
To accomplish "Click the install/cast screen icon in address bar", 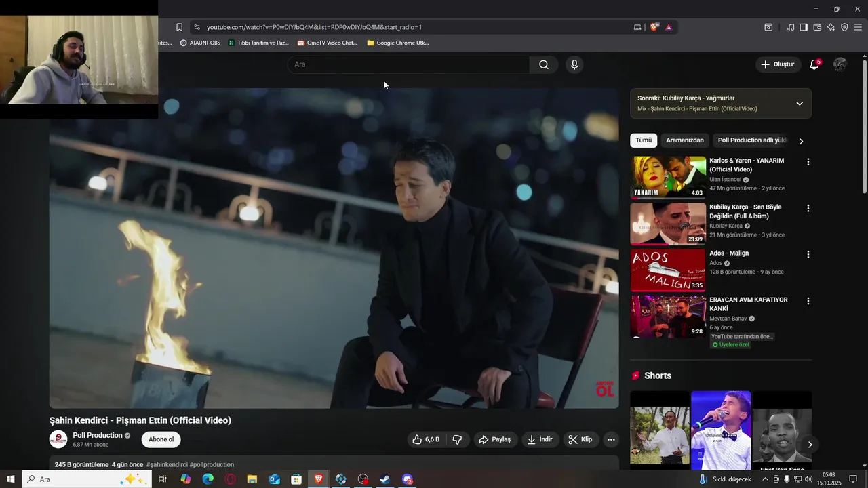I will pos(637,27).
